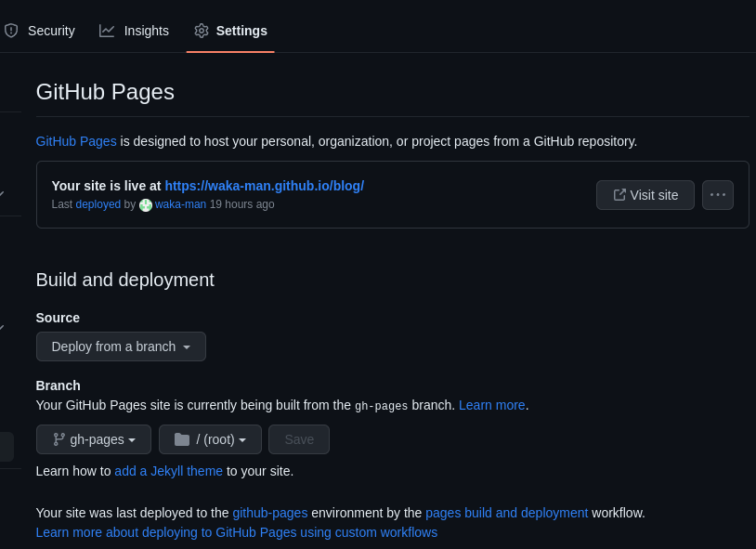Click the 'deployed' link
756x549 pixels.
pyautogui.click(x=98, y=204)
